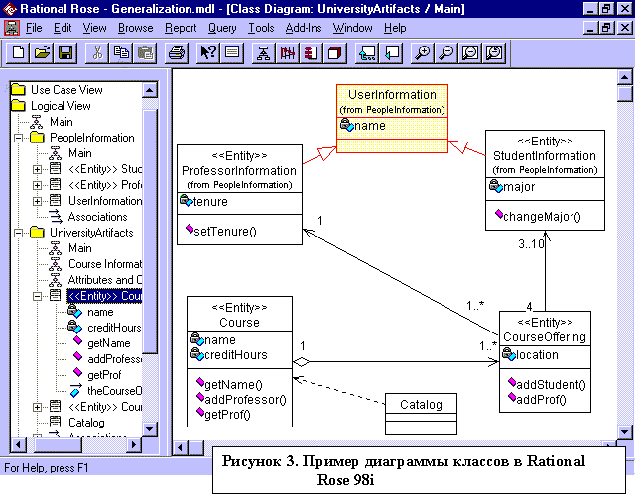Open the Query menu

point(222,28)
